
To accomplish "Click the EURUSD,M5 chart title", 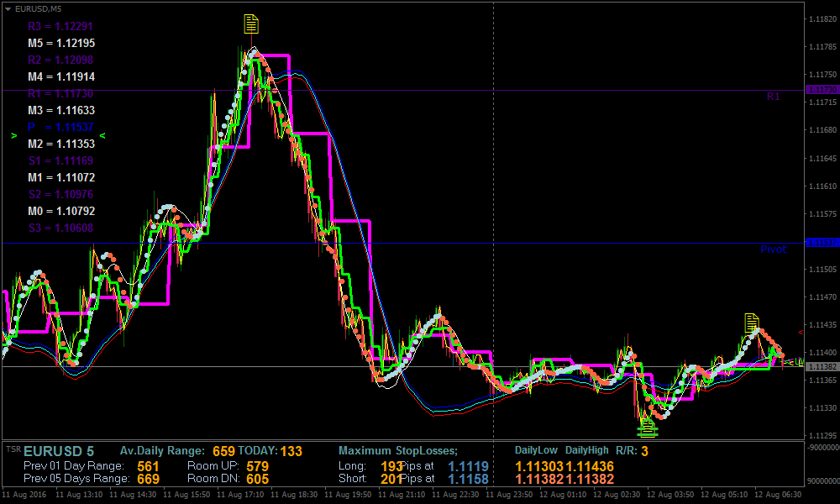I will [39, 8].
